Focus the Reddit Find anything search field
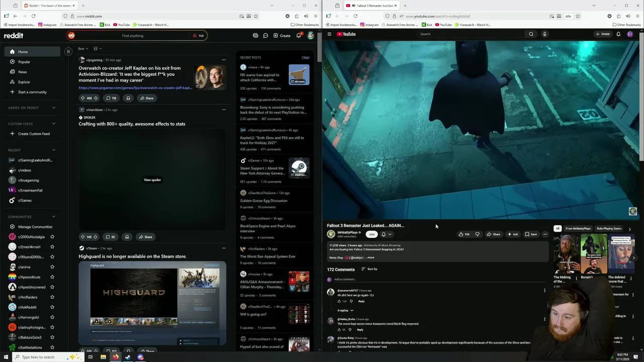The width and height of the screenshot is (644, 362). point(132,36)
